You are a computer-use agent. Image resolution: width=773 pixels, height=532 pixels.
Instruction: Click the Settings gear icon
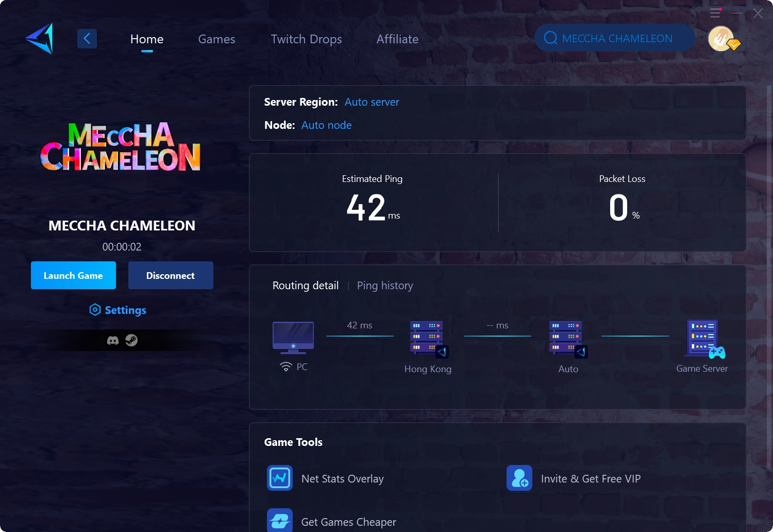[x=95, y=310]
